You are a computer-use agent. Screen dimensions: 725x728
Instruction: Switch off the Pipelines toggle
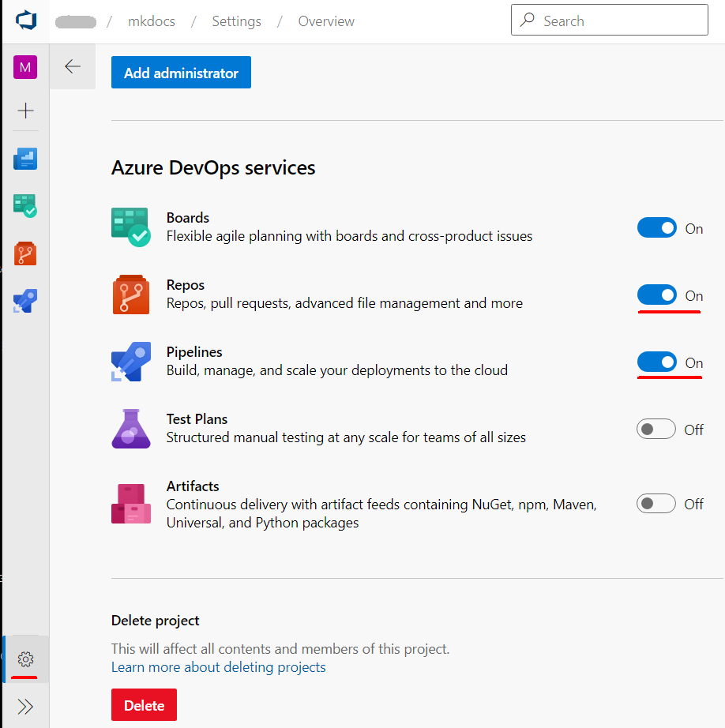(x=657, y=362)
